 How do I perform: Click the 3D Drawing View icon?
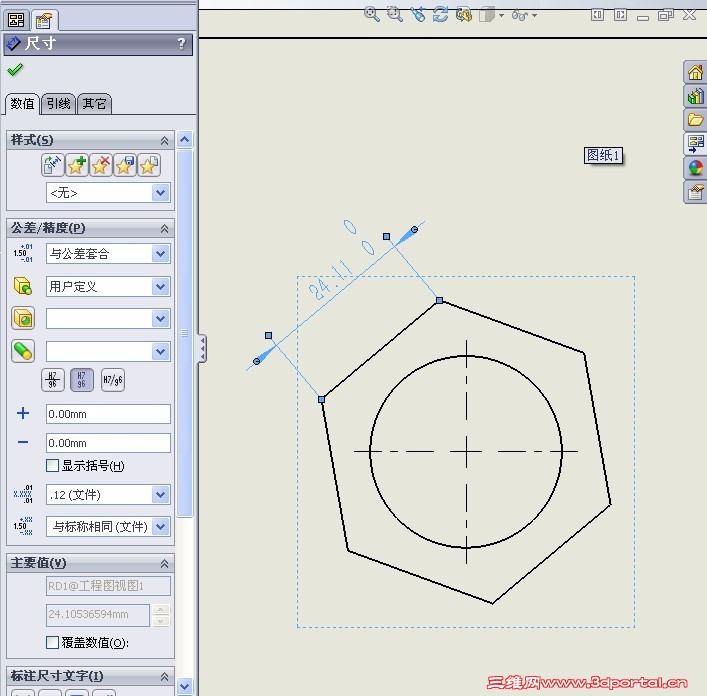[464, 14]
